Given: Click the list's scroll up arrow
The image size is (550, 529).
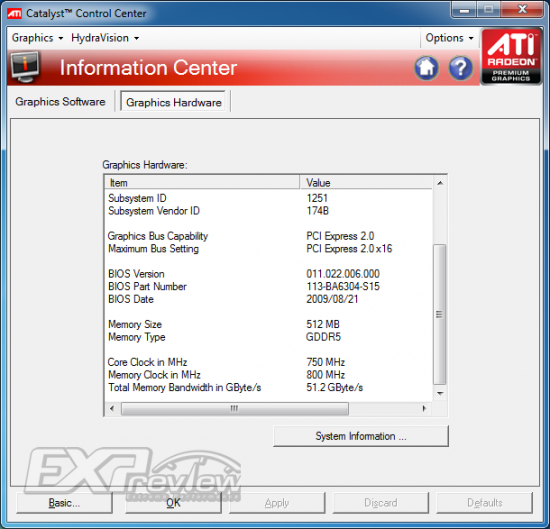Looking at the screenshot, I should 440,183.
